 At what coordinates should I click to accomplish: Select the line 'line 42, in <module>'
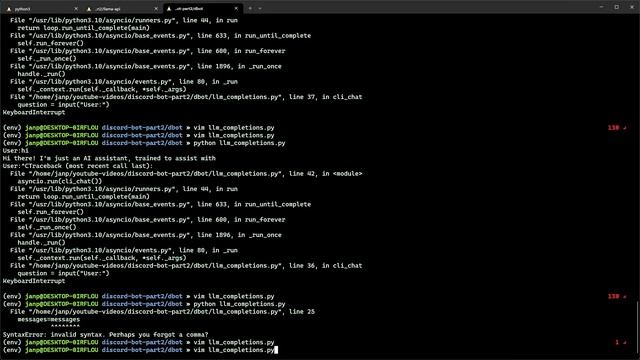186,174
